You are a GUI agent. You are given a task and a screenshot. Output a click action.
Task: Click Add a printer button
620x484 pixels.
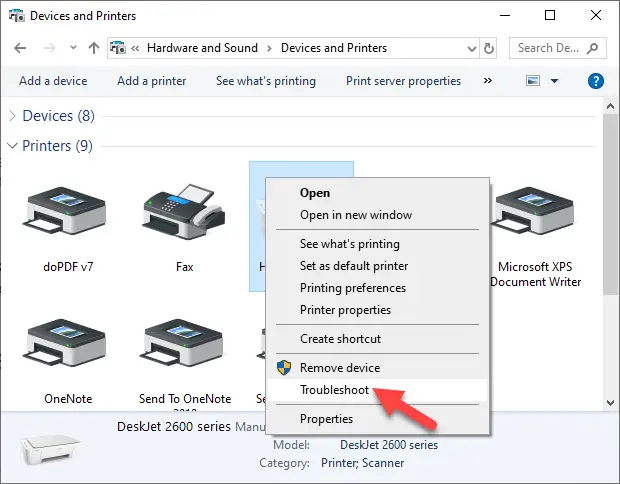(x=151, y=81)
